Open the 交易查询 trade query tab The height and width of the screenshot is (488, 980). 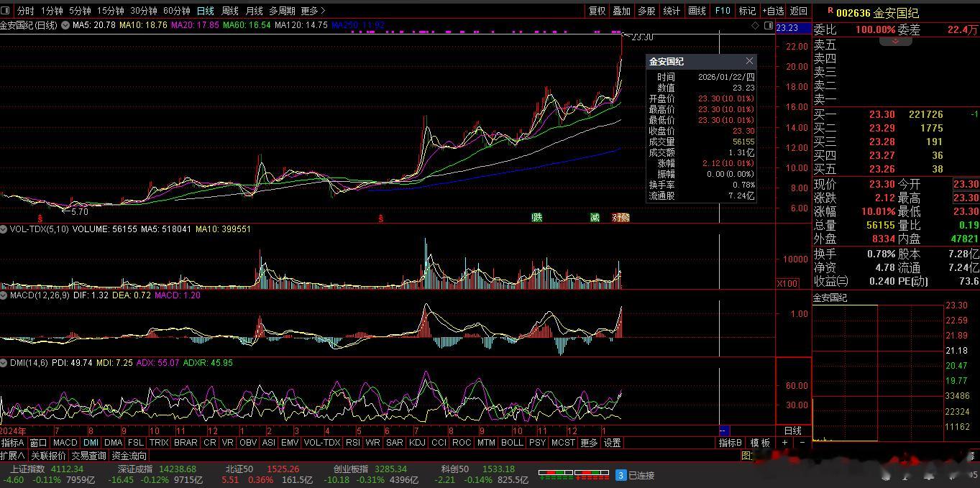90,456
